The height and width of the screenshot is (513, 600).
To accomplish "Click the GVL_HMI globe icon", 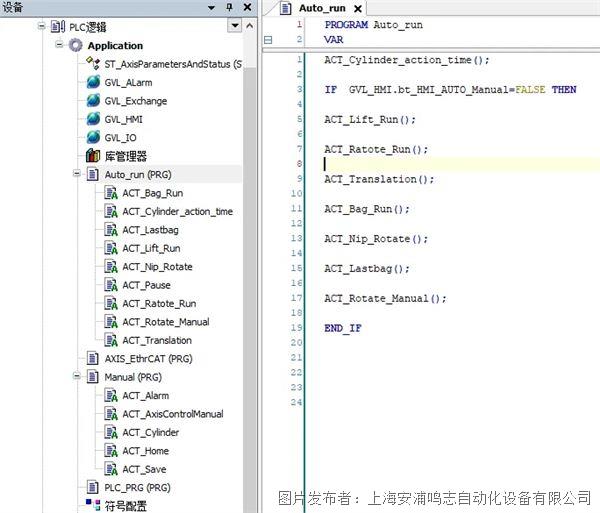I will coord(93,119).
